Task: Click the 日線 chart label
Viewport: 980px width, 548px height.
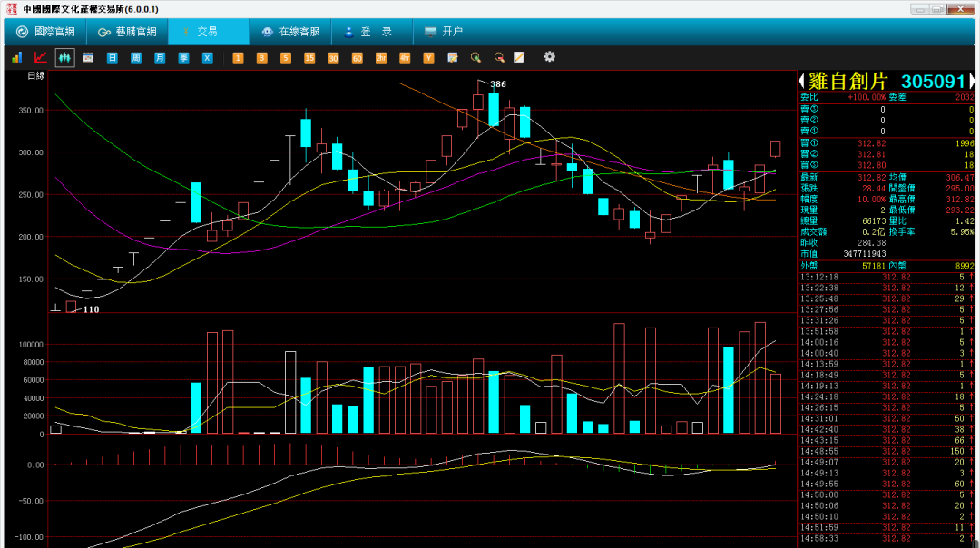Action: coord(36,75)
